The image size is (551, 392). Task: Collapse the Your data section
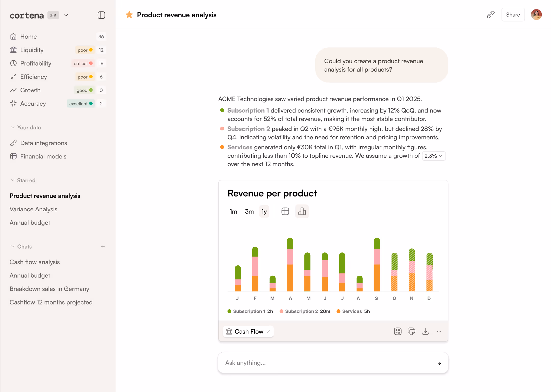(26, 127)
